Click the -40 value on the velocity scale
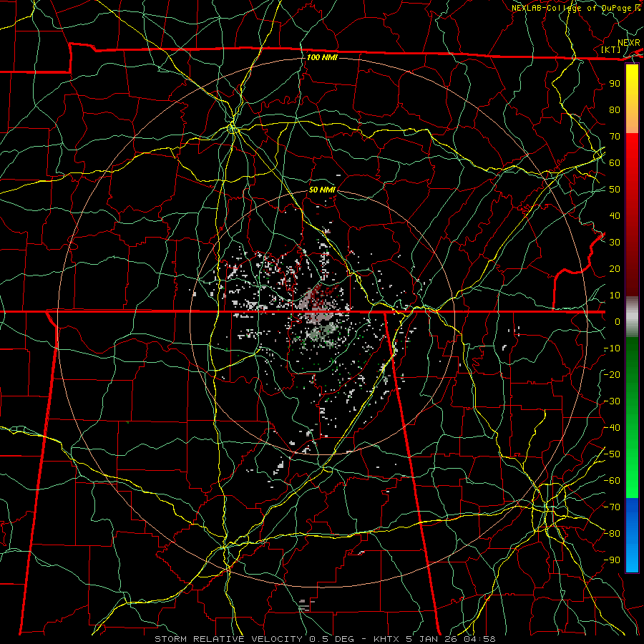 [x=612, y=428]
